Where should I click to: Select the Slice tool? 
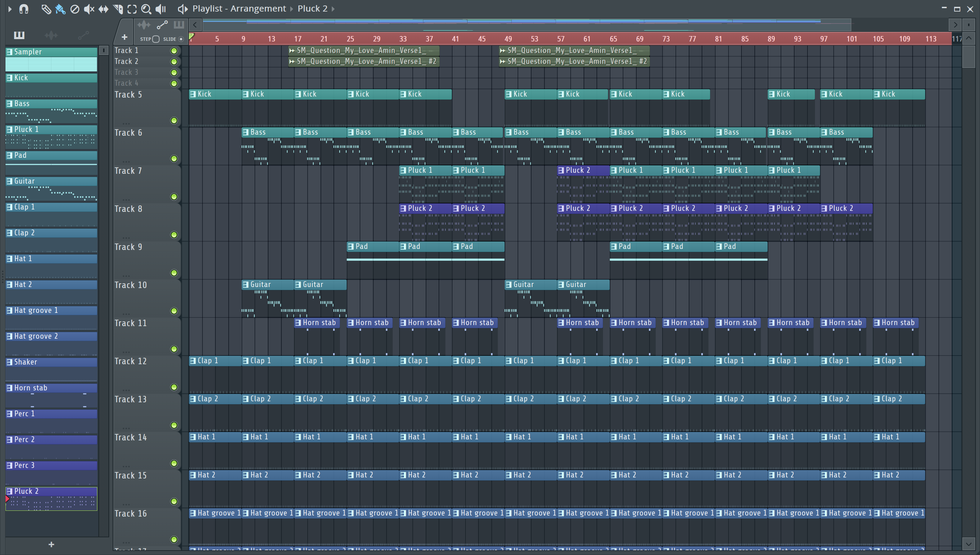tap(118, 9)
